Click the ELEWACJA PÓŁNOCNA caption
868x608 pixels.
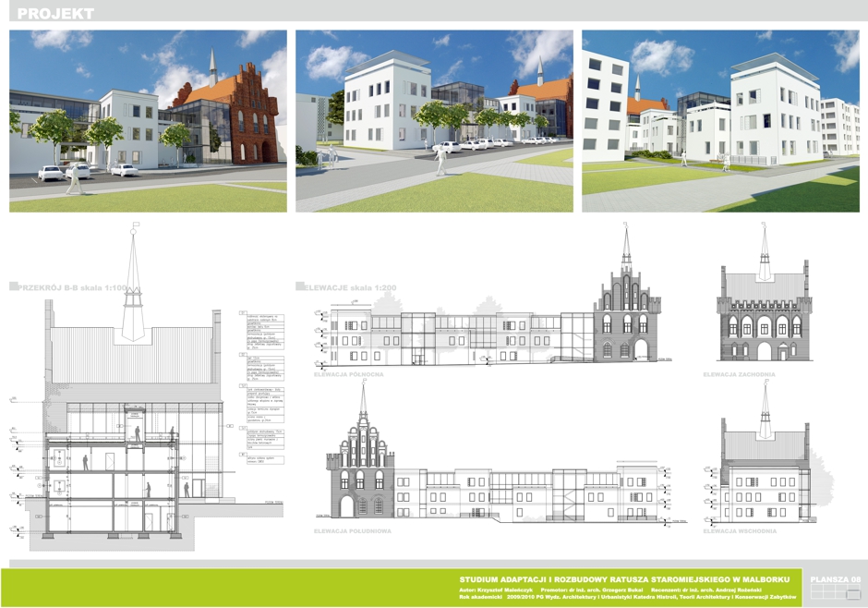tap(348, 375)
